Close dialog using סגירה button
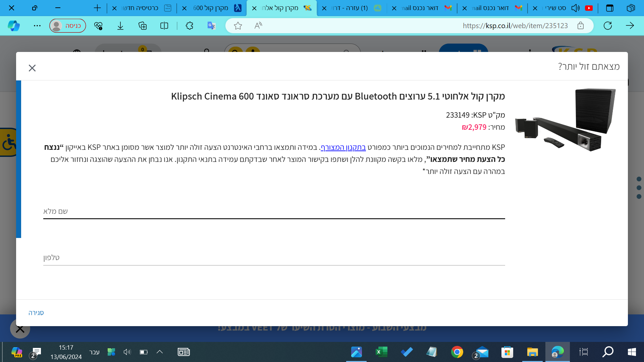The width and height of the screenshot is (644, 362). pyautogui.click(x=36, y=312)
